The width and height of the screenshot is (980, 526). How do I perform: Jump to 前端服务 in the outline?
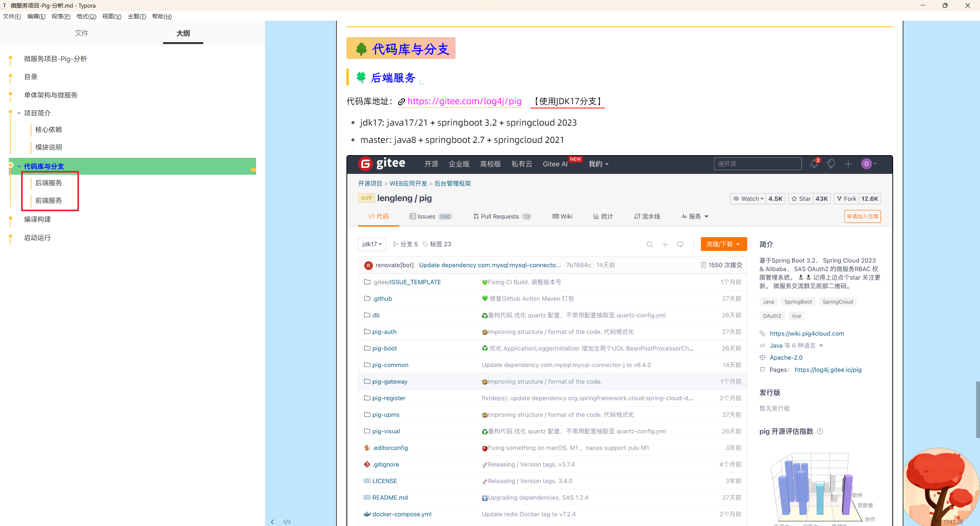coord(49,200)
